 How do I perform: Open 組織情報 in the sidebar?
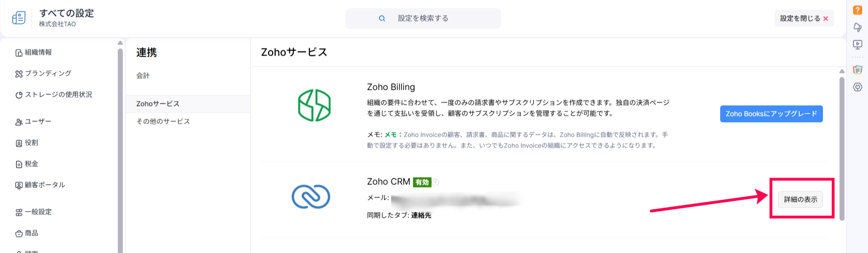pyautogui.click(x=38, y=52)
